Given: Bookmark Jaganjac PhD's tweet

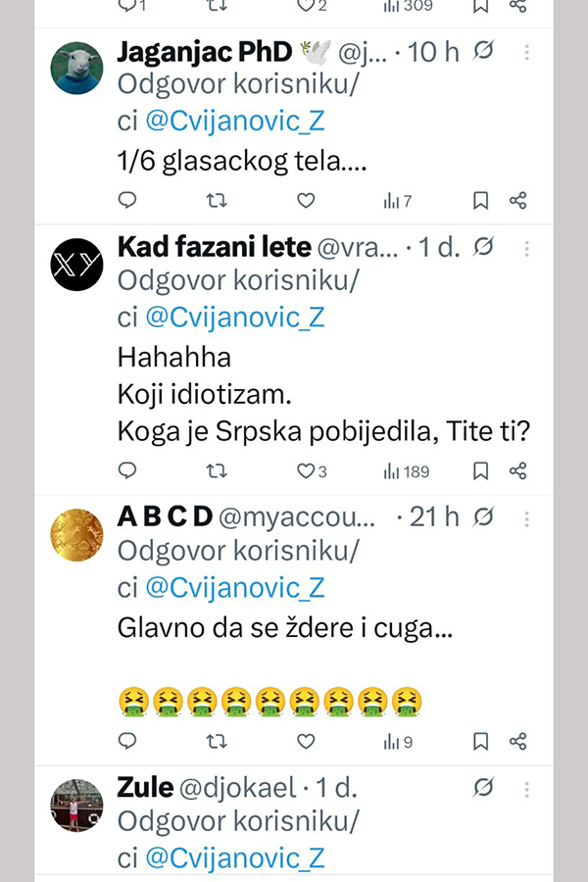Looking at the screenshot, I should click(x=480, y=201).
